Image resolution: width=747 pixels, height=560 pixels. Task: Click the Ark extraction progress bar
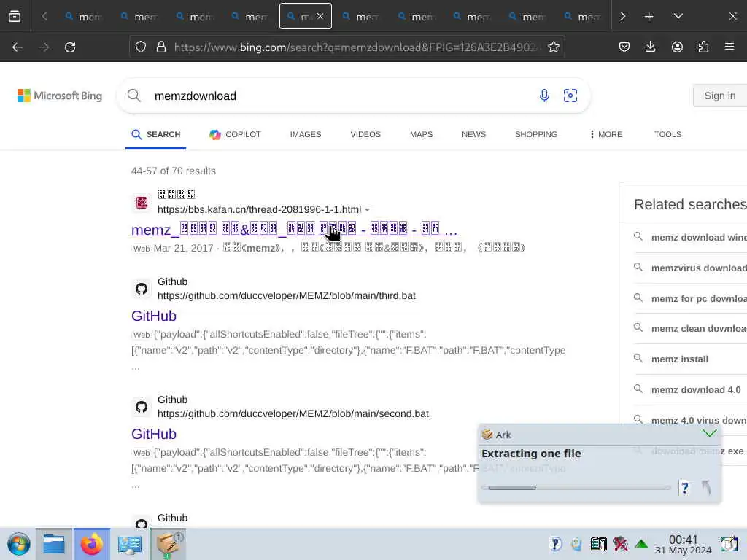click(576, 488)
